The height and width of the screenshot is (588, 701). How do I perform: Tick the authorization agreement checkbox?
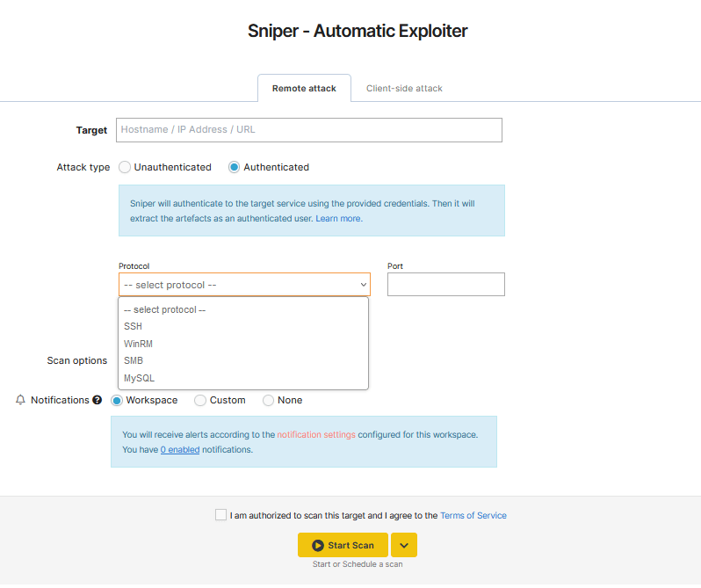[x=220, y=515]
